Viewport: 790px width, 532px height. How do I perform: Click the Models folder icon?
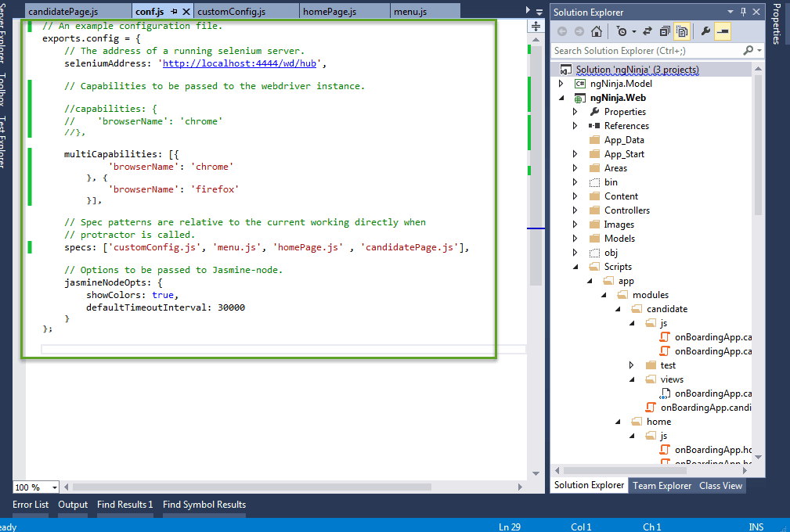point(594,239)
